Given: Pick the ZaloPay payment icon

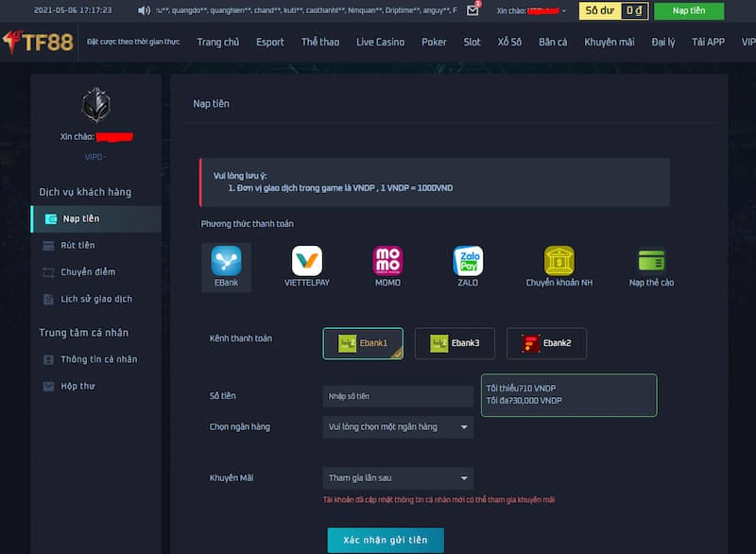Looking at the screenshot, I should (x=468, y=262).
